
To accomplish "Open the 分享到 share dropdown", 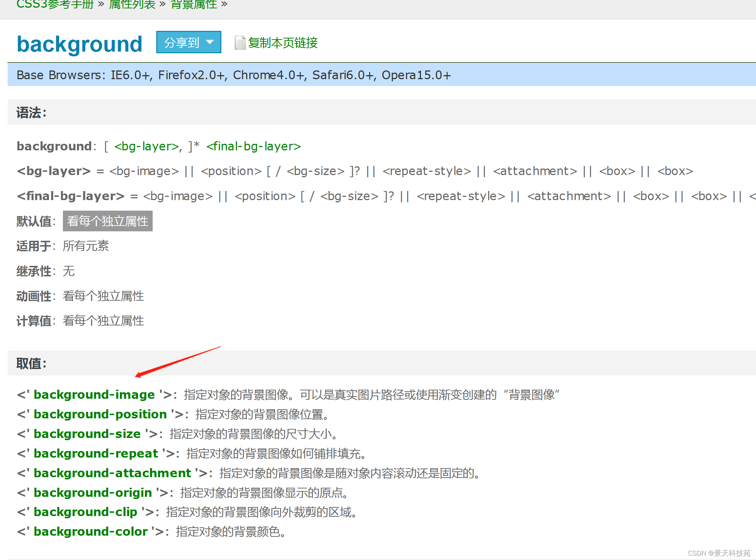I will [x=188, y=42].
